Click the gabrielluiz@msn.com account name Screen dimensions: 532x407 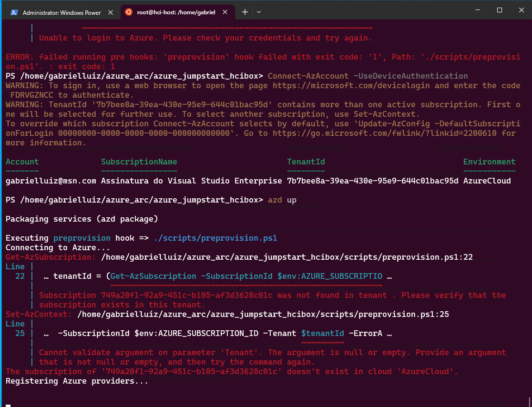48,181
